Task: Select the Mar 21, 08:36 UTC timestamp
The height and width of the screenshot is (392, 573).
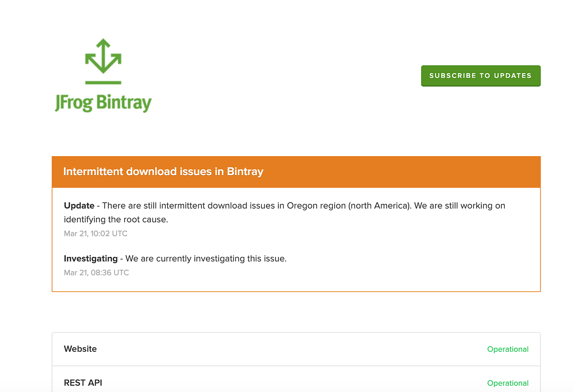Action: [x=96, y=273]
